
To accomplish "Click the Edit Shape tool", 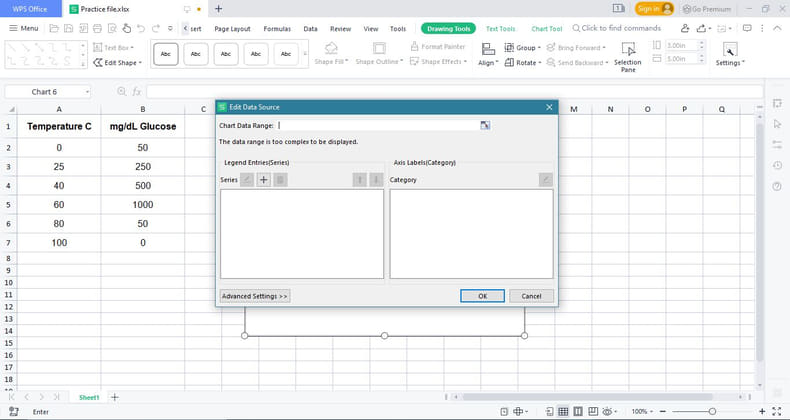I will [120, 62].
